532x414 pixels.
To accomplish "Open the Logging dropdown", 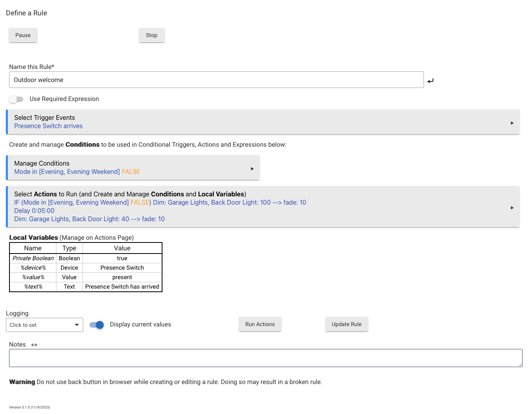I will [x=45, y=325].
